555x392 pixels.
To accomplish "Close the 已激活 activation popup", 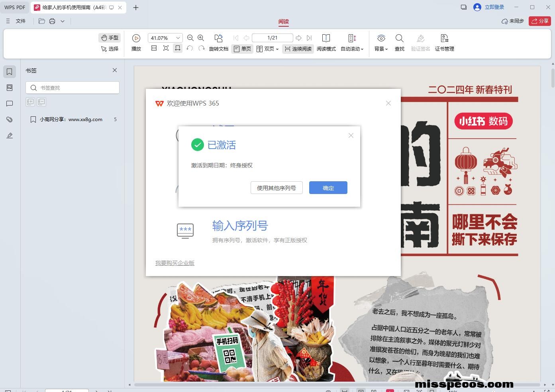I will (x=351, y=135).
